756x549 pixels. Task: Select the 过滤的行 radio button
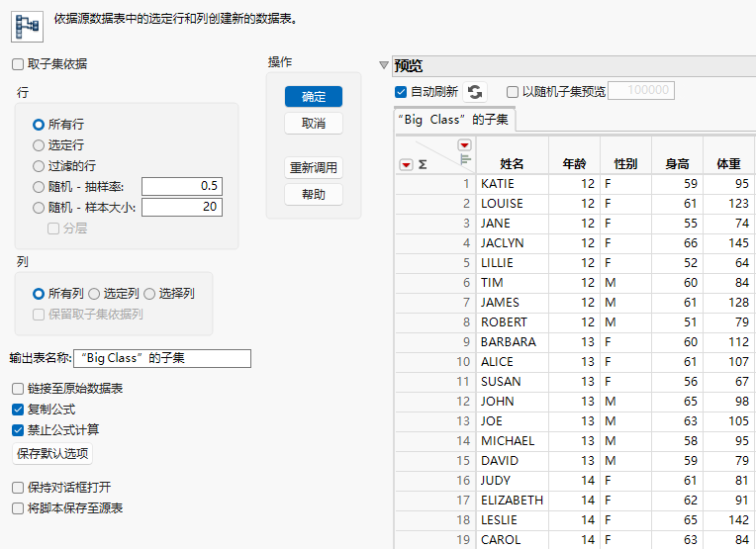(x=39, y=166)
